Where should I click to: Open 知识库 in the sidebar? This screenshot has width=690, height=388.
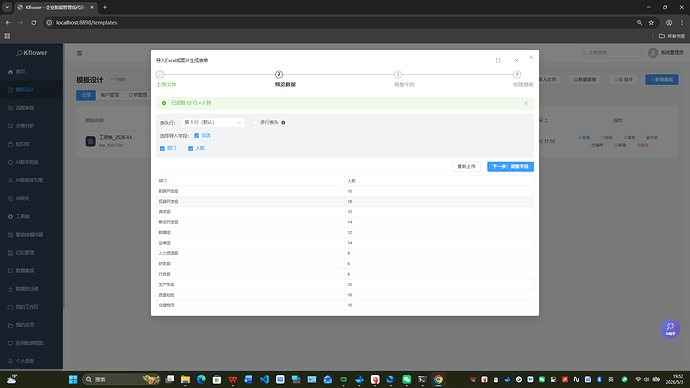pyautogui.click(x=31, y=144)
